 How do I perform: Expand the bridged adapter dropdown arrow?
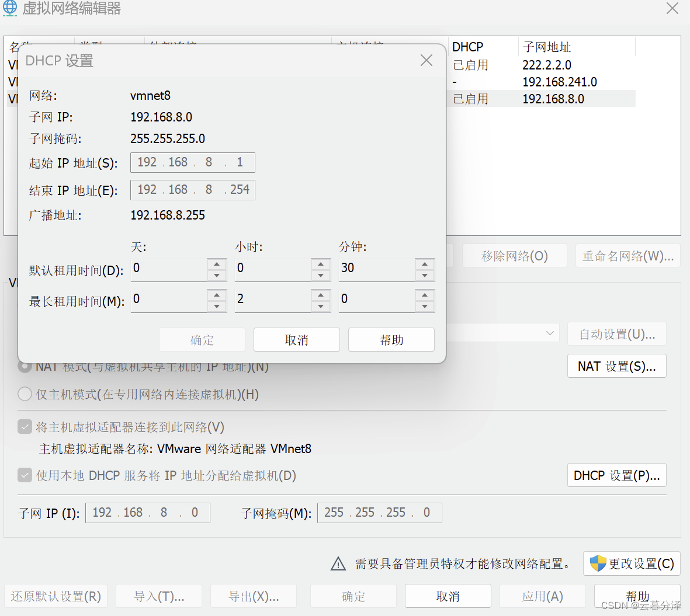click(549, 333)
